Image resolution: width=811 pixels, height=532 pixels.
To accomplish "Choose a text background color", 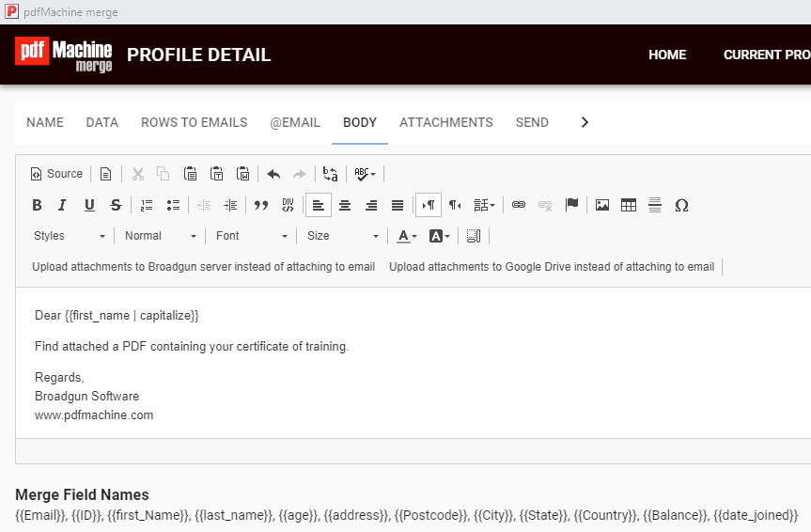I will (440, 236).
